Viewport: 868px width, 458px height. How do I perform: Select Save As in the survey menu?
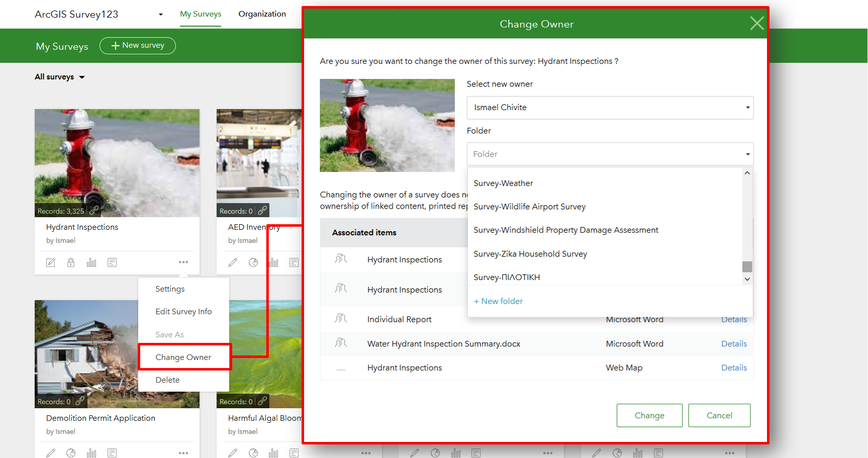pyautogui.click(x=169, y=335)
